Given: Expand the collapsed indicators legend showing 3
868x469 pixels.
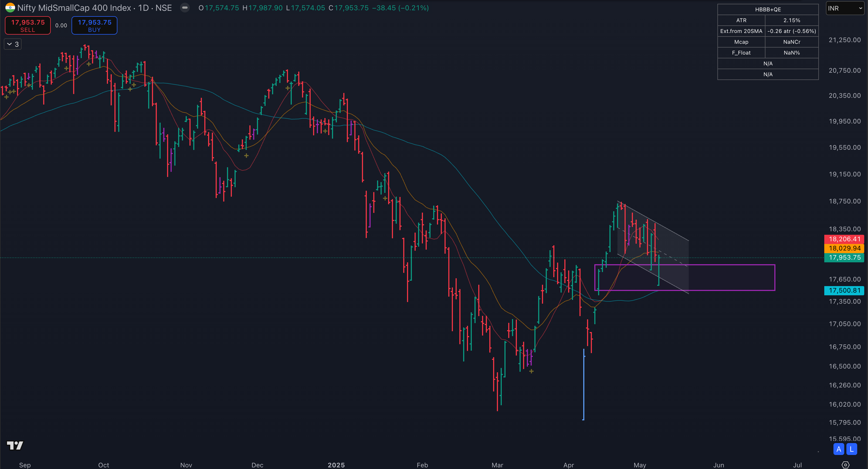Looking at the screenshot, I should point(13,44).
